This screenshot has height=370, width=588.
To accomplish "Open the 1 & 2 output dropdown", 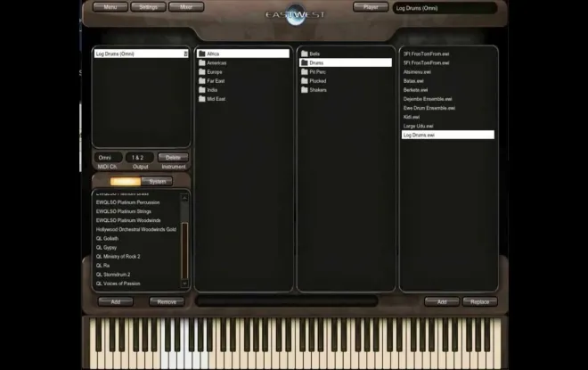I will (140, 158).
